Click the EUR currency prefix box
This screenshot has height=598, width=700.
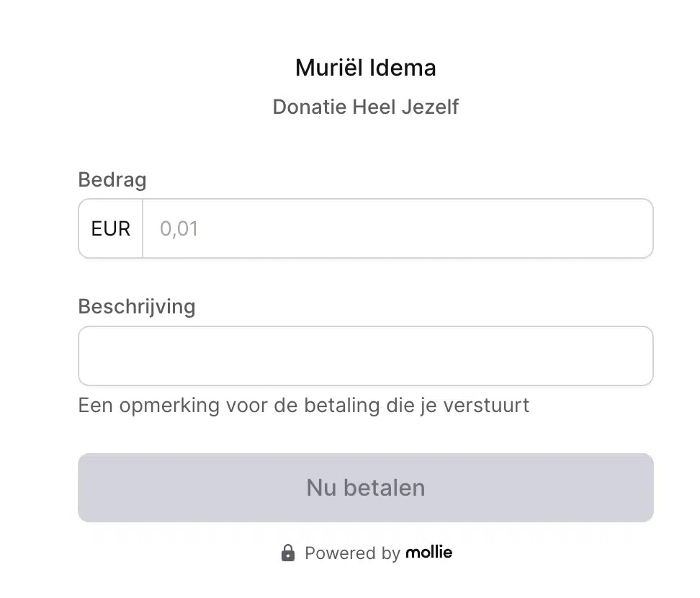tap(111, 228)
